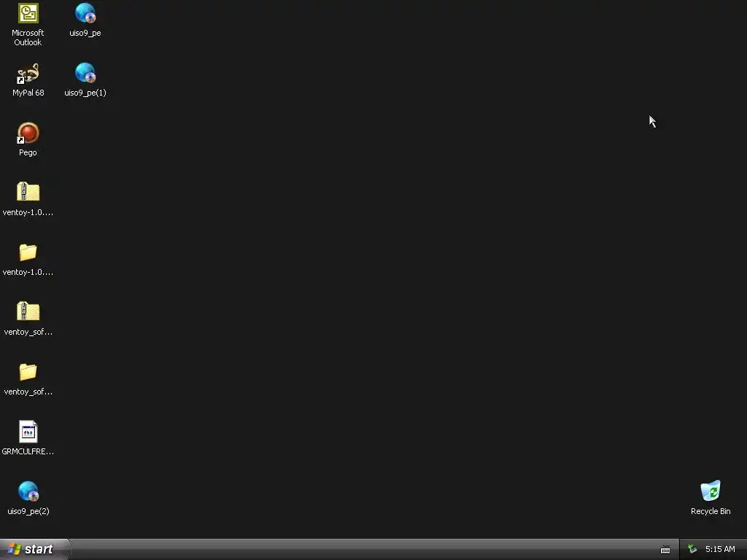Click the MyPal 68 text label

click(28, 93)
